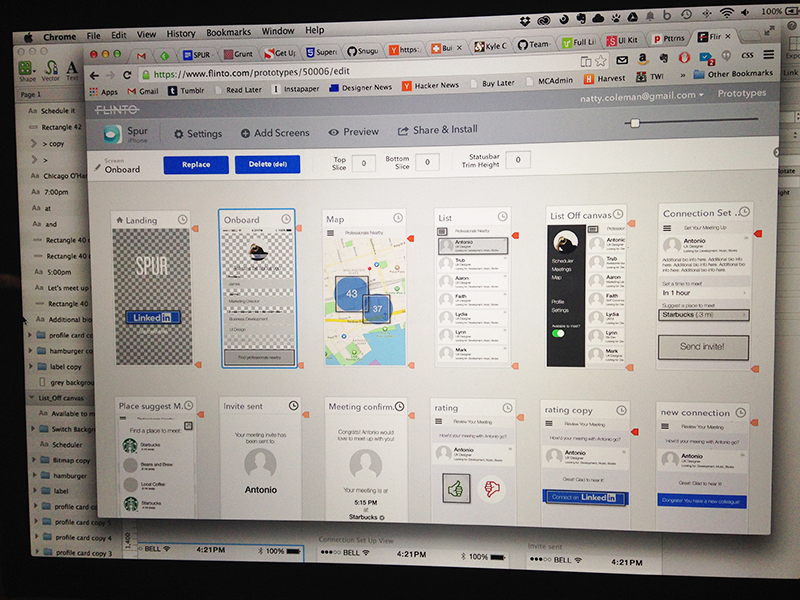Screen dimensions: 800x600
Task: Switch to the SPUR tab in Chrome
Action: tap(198, 55)
